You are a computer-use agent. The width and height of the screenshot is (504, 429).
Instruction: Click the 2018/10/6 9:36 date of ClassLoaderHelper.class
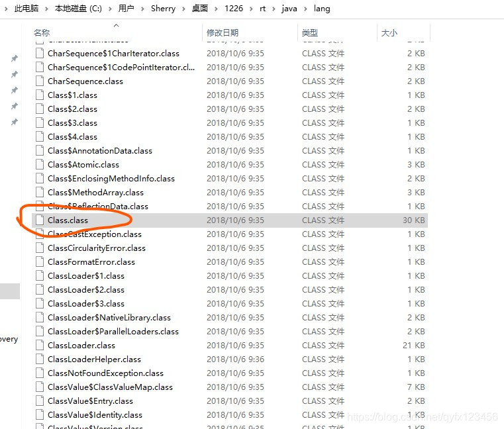point(235,359)
